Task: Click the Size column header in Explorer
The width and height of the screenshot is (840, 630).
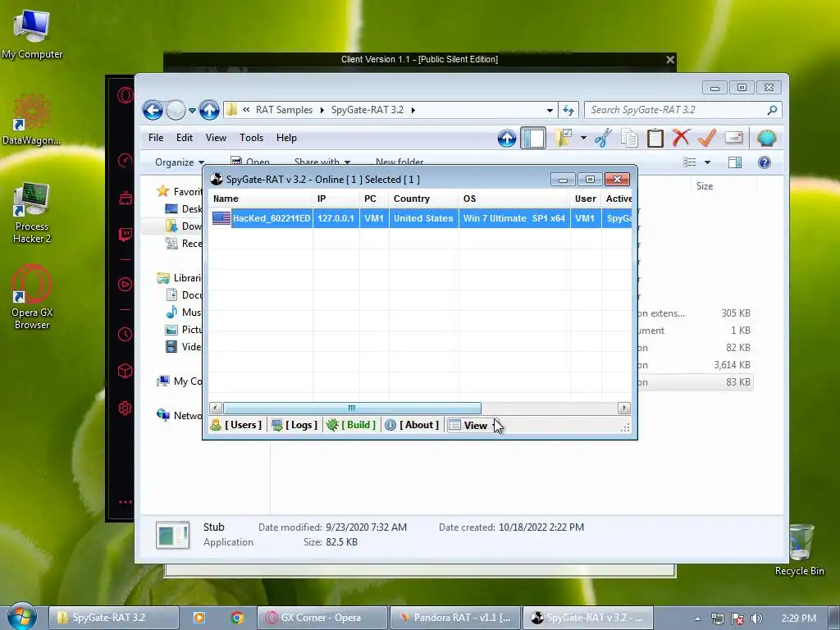Action: pos(704,186)
